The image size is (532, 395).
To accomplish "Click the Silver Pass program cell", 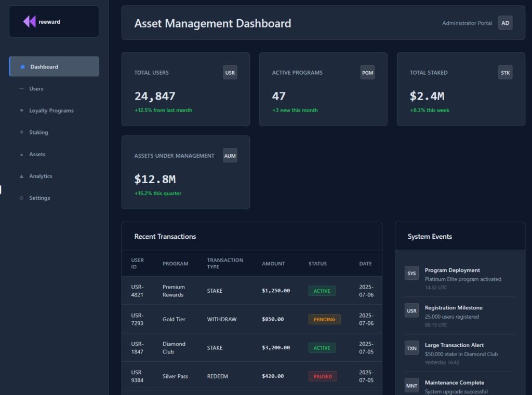I will pos(175,376).
